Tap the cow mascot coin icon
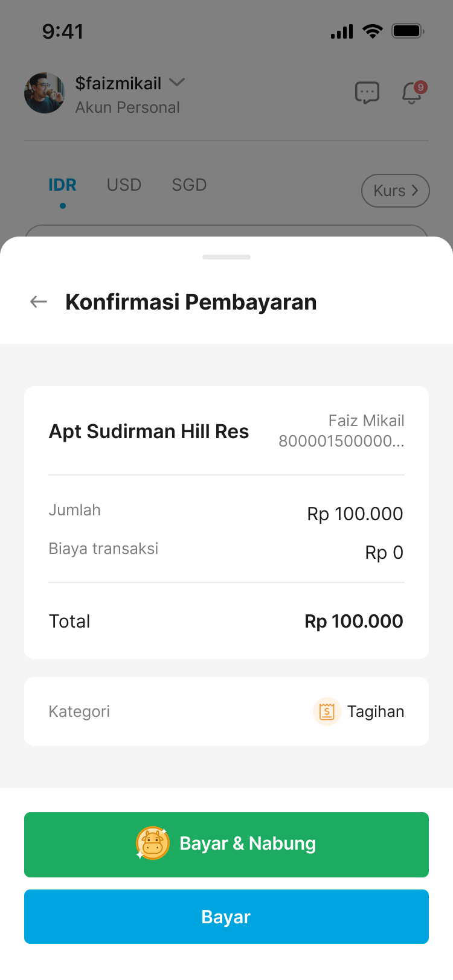 153,843
